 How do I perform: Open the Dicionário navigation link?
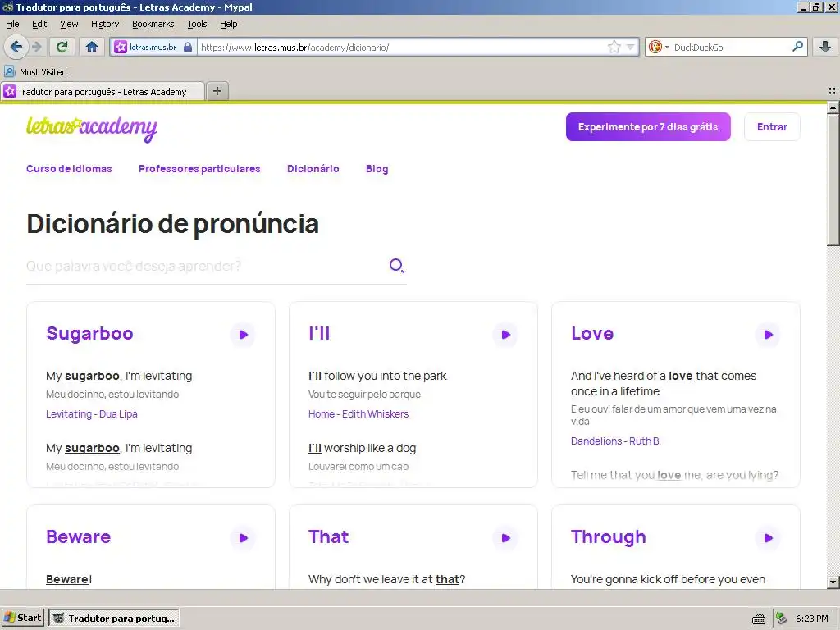point(313,169)
